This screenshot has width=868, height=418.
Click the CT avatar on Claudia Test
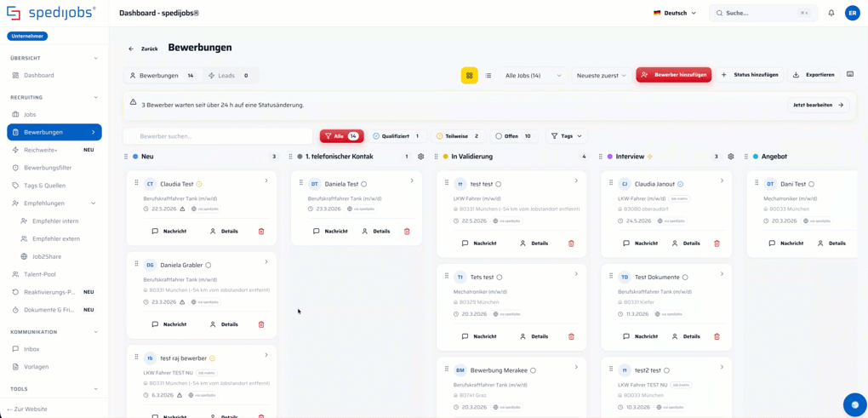pos(150,184)
